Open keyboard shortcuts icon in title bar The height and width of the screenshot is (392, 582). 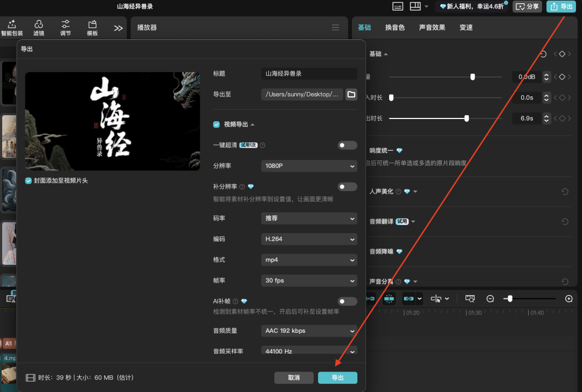pos(398,6)
